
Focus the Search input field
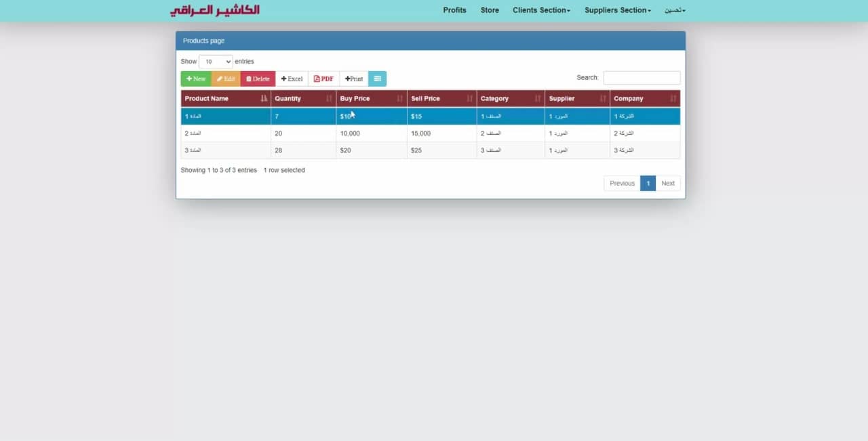pyautogui.click(x=642, y=78)
